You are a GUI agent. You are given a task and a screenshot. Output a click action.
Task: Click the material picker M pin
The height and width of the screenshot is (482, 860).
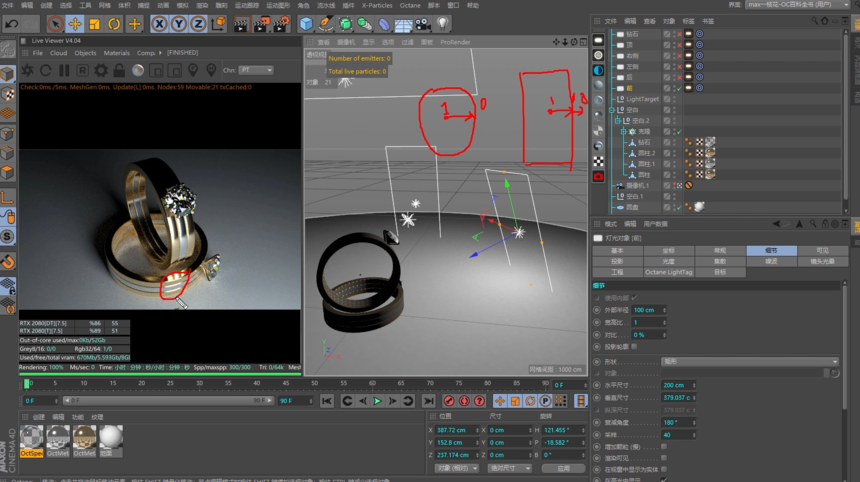pos(211,70)
